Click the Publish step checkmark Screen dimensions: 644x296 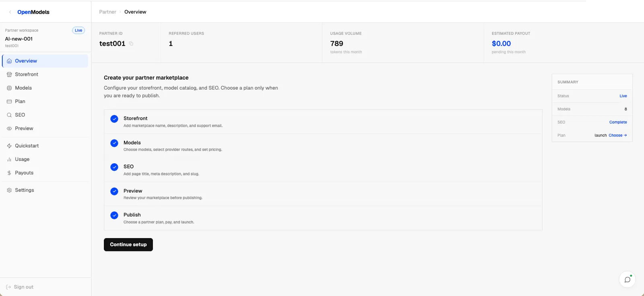[114, 215]
